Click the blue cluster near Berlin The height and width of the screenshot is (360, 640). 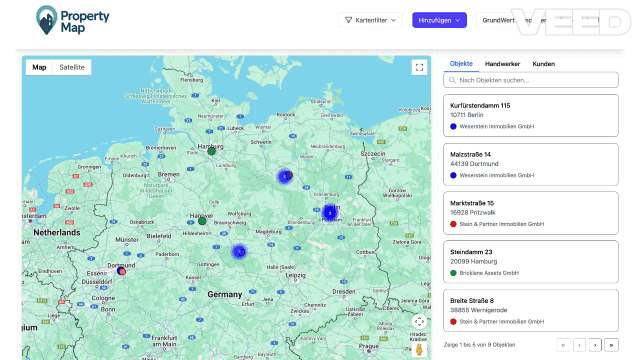click(330, 213)
